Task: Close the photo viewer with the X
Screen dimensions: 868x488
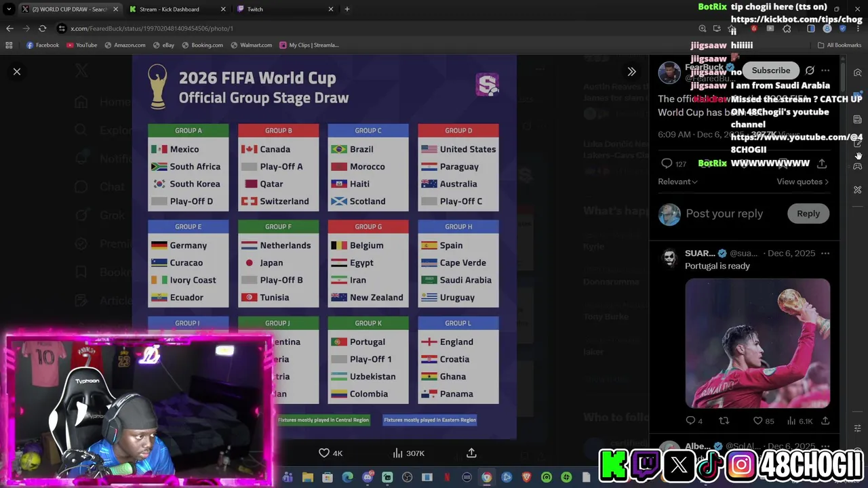Action: (17, 71)
